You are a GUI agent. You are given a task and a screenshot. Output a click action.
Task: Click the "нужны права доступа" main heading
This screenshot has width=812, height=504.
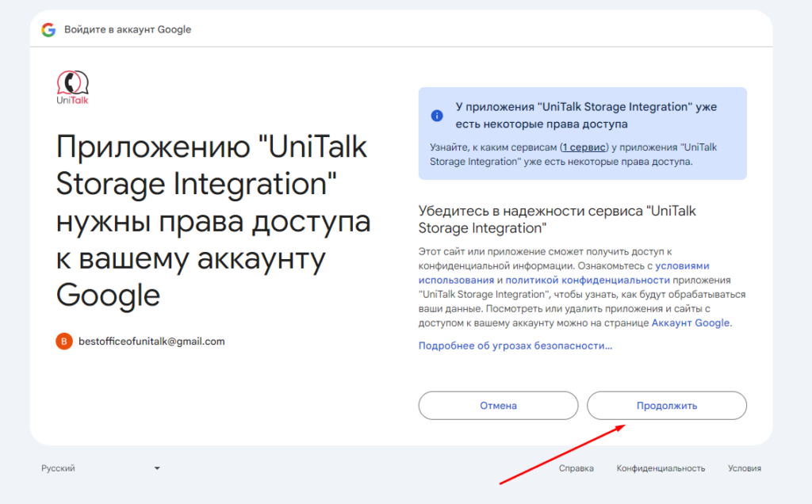213,222
